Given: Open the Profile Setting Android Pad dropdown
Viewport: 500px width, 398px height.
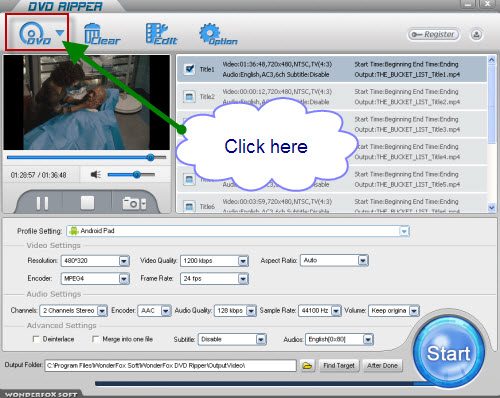Looking at the screenshot, I should pyautogui.click(x=238, y=231).
